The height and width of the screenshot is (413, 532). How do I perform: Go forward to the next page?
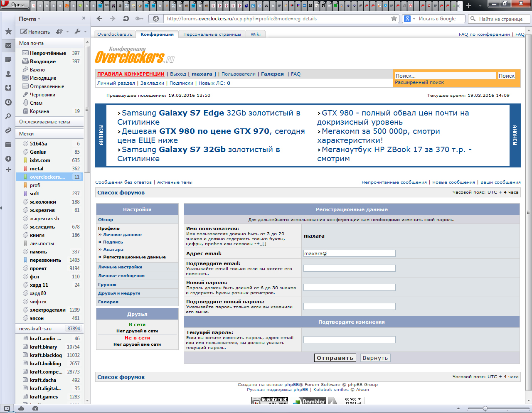(112, 19)
